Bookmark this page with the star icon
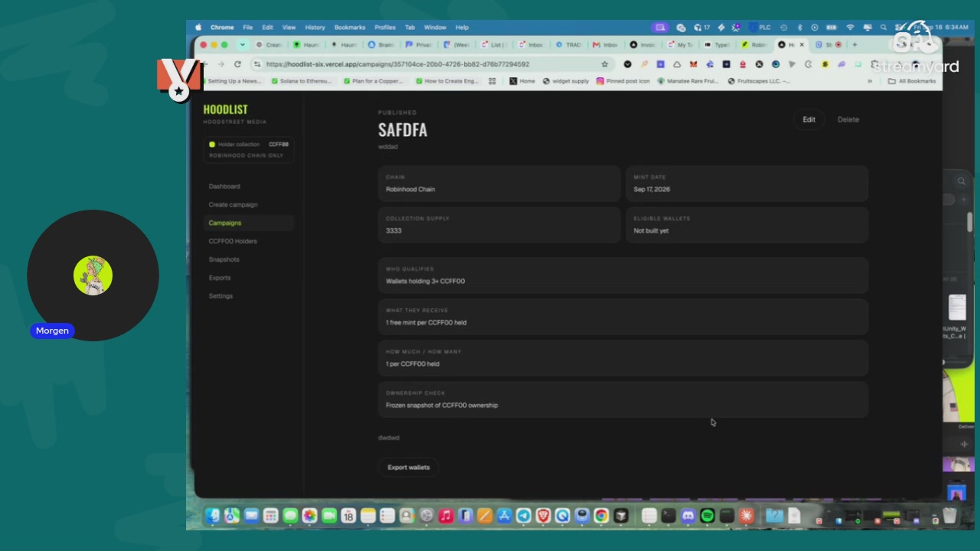Screen dimensions: 980x551 (x=605, y=64)
